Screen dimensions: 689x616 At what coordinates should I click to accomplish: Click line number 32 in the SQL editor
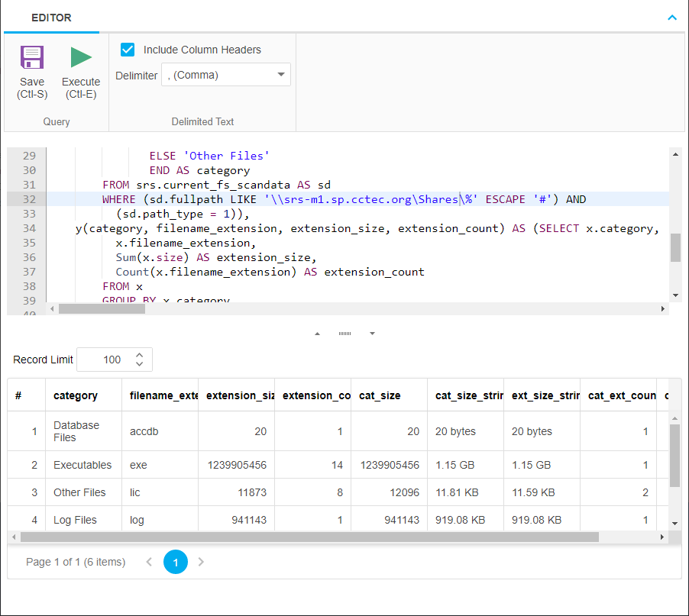coord(28,199)
